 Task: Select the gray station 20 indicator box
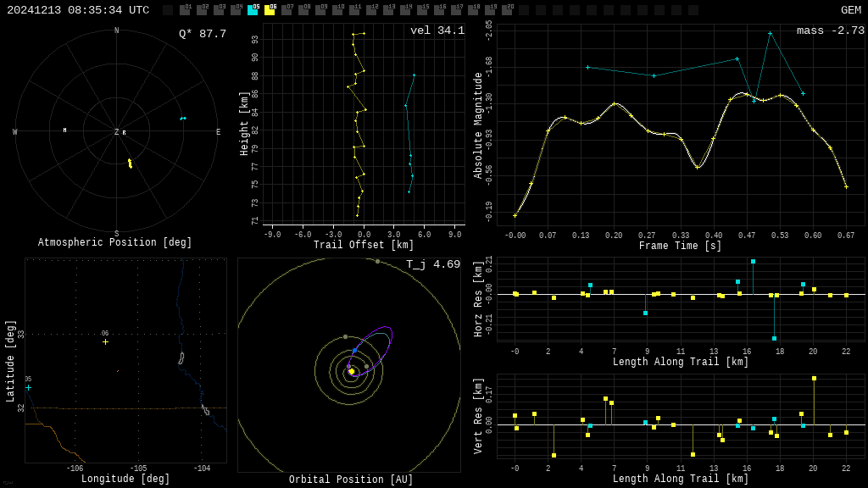[x=507, y=10]
